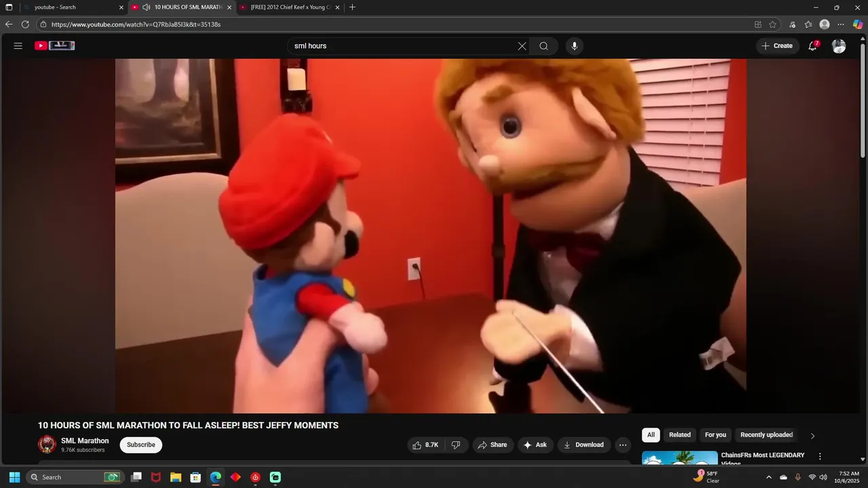View site information lock icon

(43, 24)
